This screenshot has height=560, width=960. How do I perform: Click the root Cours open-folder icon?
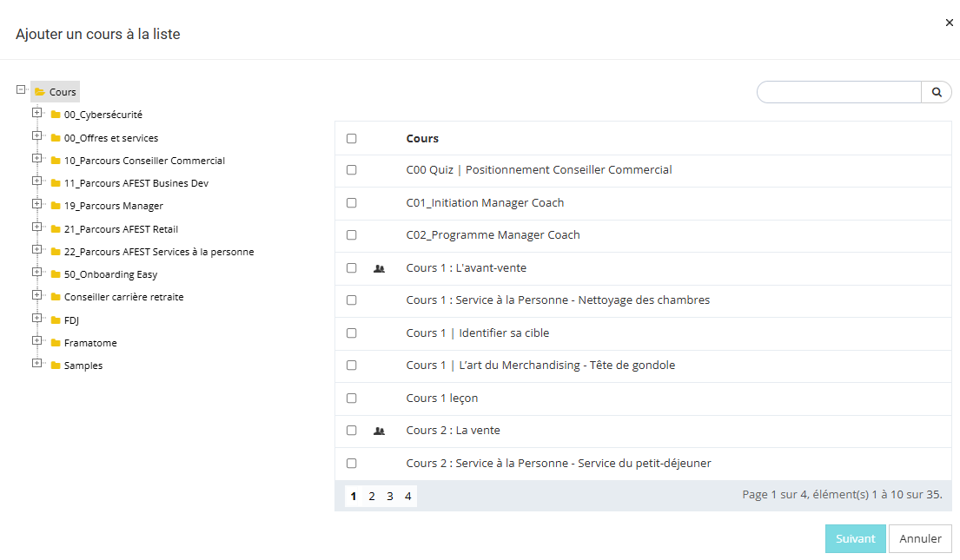[x=40, y=92]
